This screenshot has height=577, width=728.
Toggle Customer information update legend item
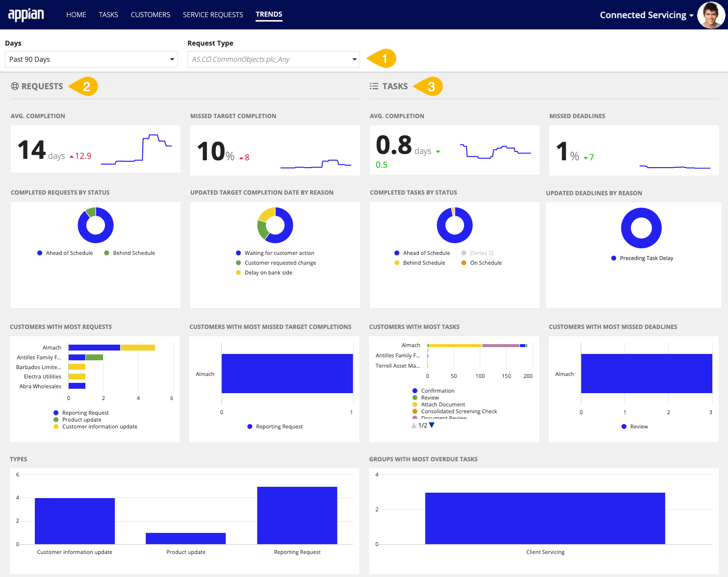point(95,426)
